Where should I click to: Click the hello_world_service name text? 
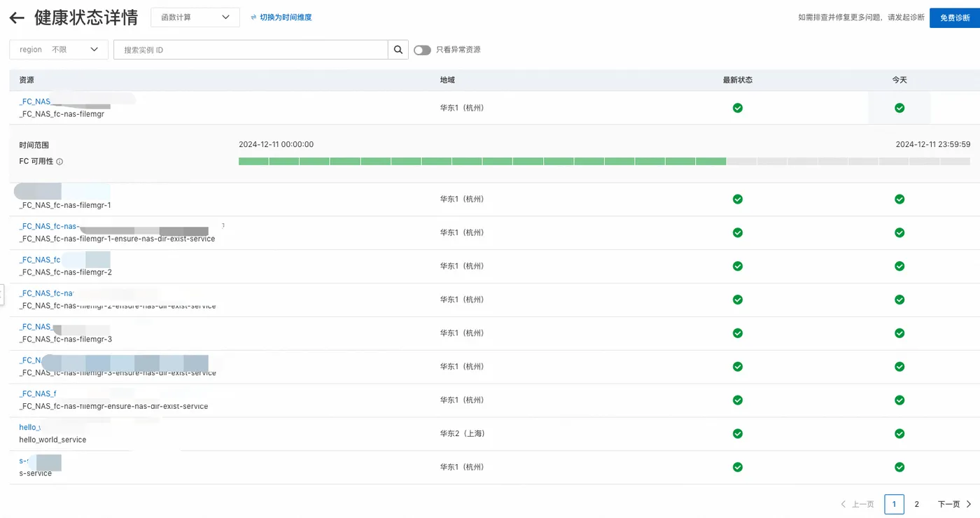(x=52, y=440)
